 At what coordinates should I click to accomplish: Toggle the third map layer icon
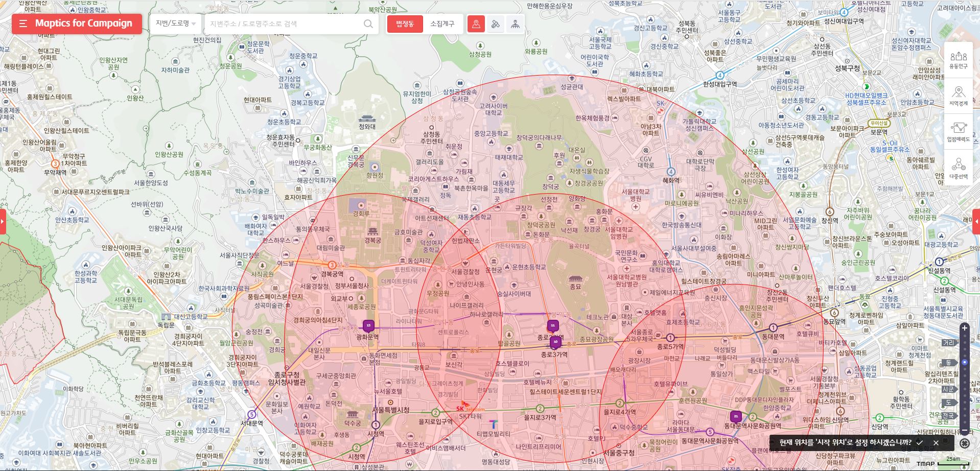(x=515, y=24)
